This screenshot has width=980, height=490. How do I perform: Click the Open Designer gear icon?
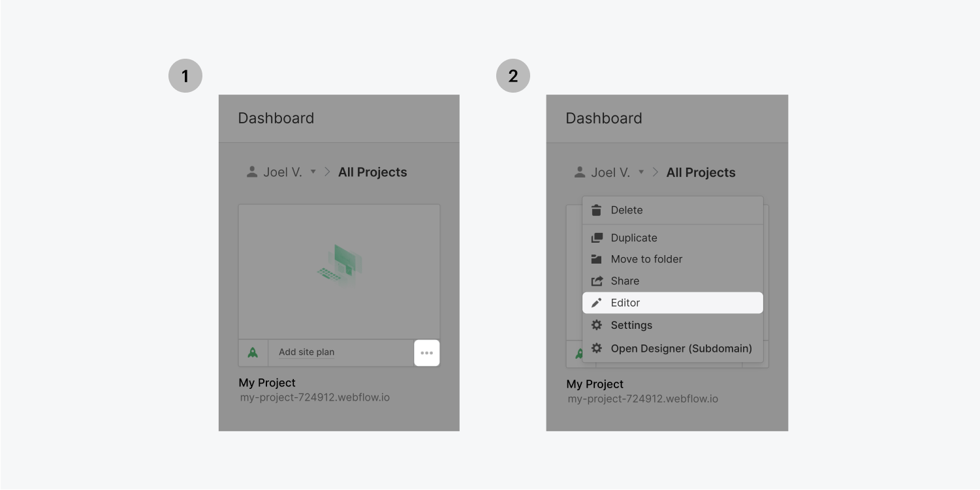click(596, 348)
